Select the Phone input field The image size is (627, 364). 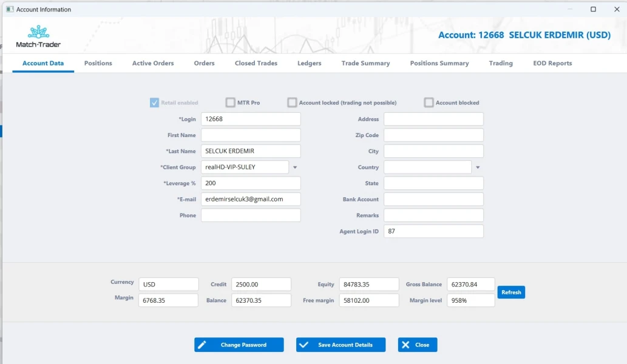click(251, 215)
